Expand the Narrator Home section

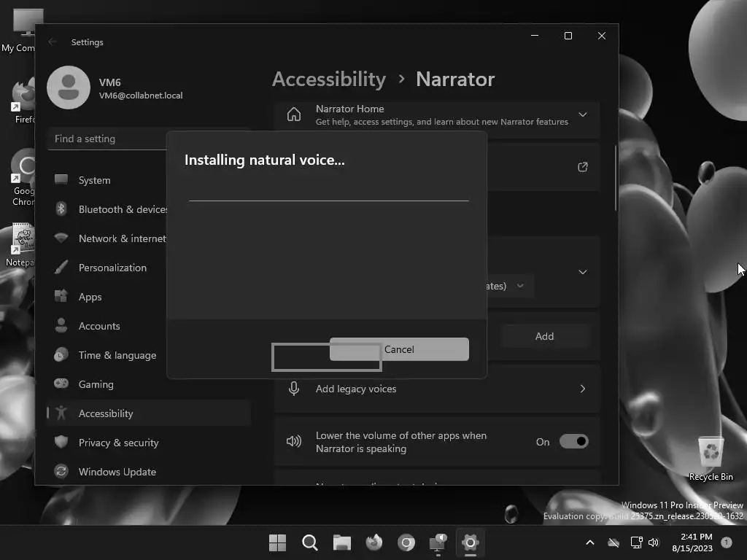583,114
